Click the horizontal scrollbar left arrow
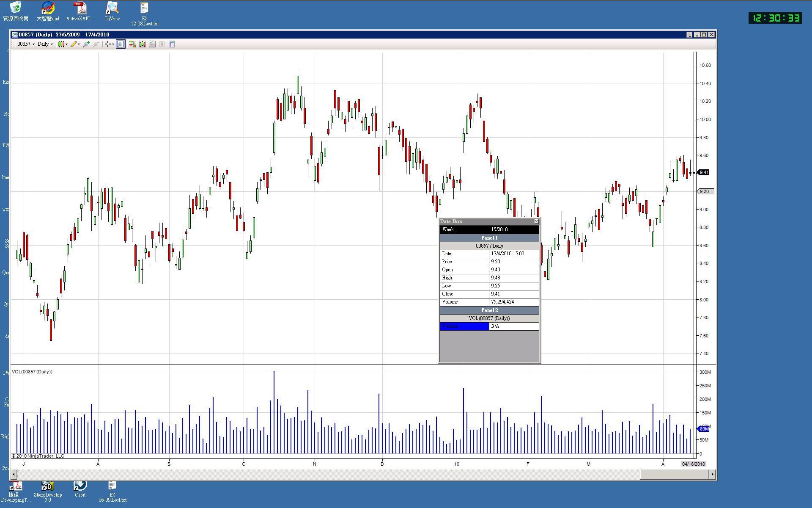Viewport: 812px width, 508px height. click(x=14, y=475)
